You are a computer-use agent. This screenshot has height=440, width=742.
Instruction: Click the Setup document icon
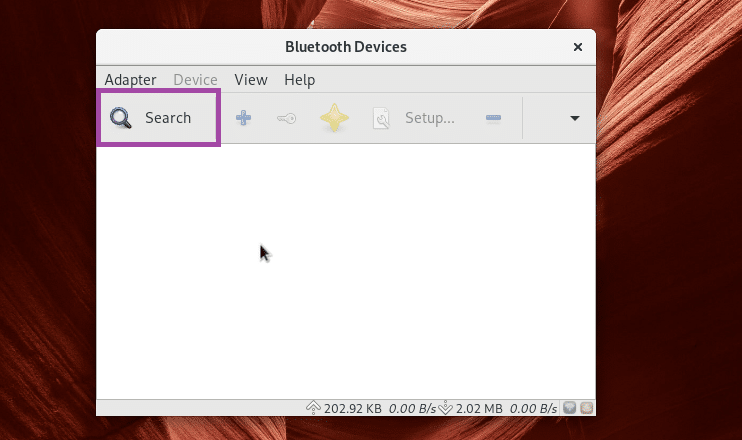381,119
